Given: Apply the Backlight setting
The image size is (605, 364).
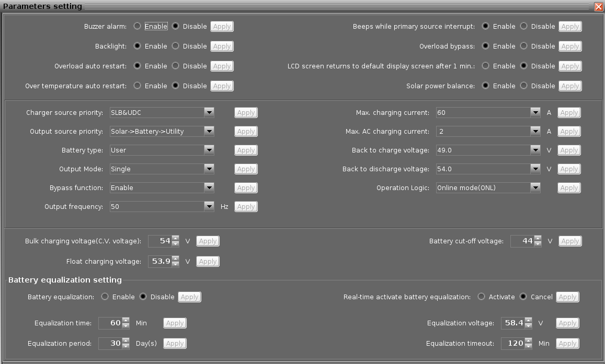Looking at the screenshot, I should [222, 46].
